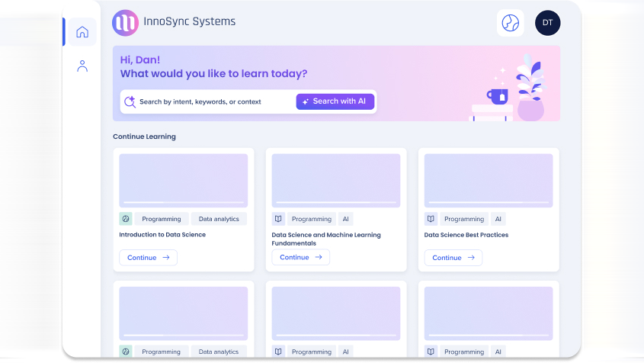This screenshot has height=363, width=644.
Task: Click the InnoSync Systems logo
Action: coord(125,23)
